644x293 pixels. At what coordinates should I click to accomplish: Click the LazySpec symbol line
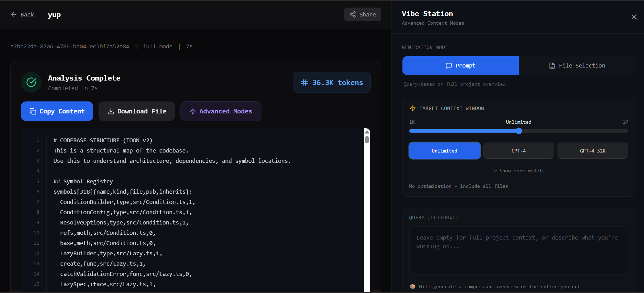pos(108,284)
